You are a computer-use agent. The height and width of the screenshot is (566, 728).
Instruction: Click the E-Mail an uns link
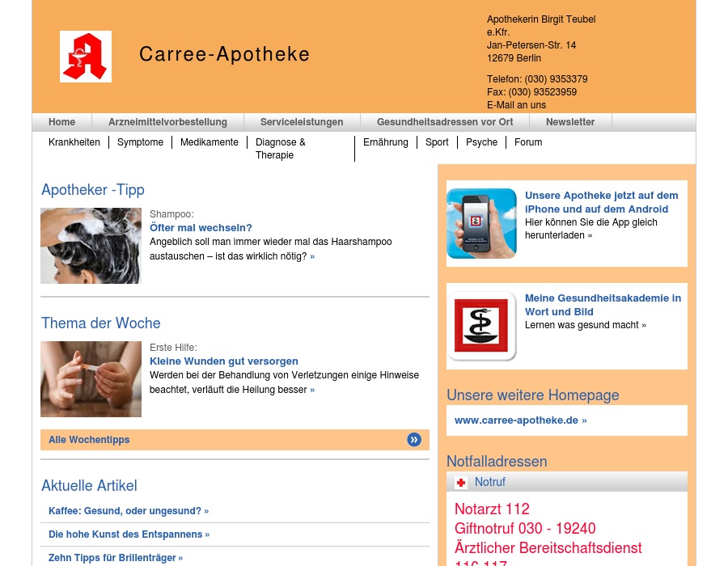[x=516, y=105]
